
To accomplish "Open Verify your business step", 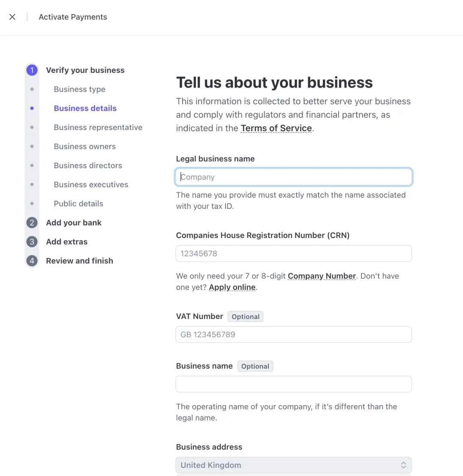I will tap(85, 70).
